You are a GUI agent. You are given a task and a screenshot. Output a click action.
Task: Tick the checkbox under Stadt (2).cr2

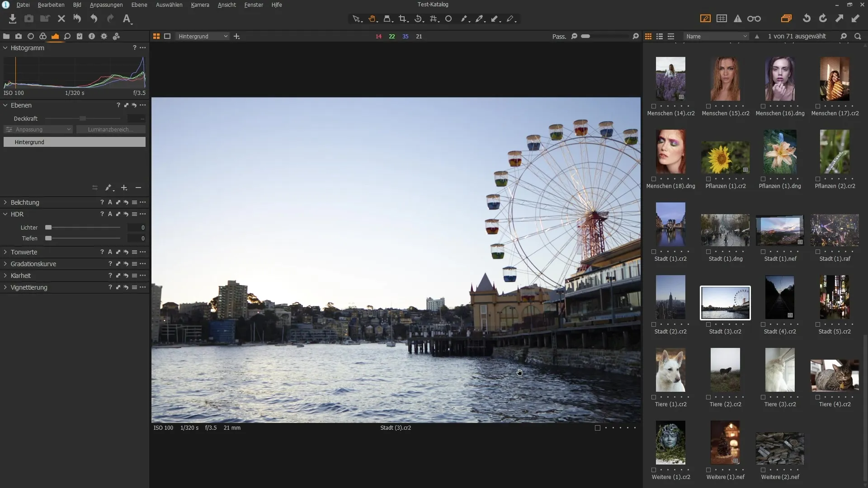(654, 324)
